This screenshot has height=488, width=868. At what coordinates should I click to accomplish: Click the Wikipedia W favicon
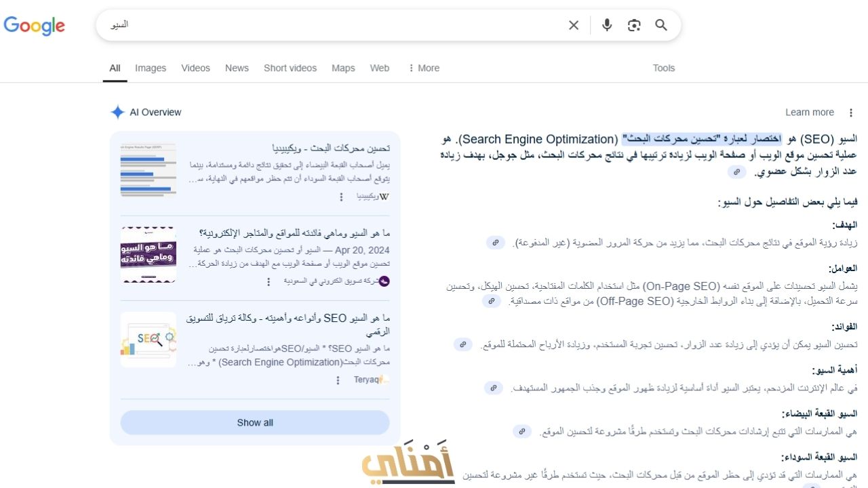point(384,197)
